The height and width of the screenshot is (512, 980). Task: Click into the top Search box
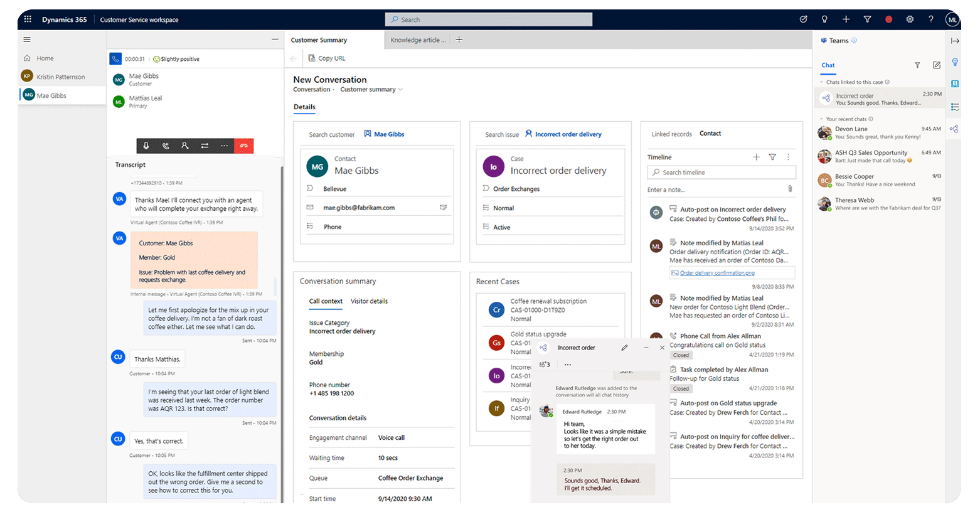489,19
